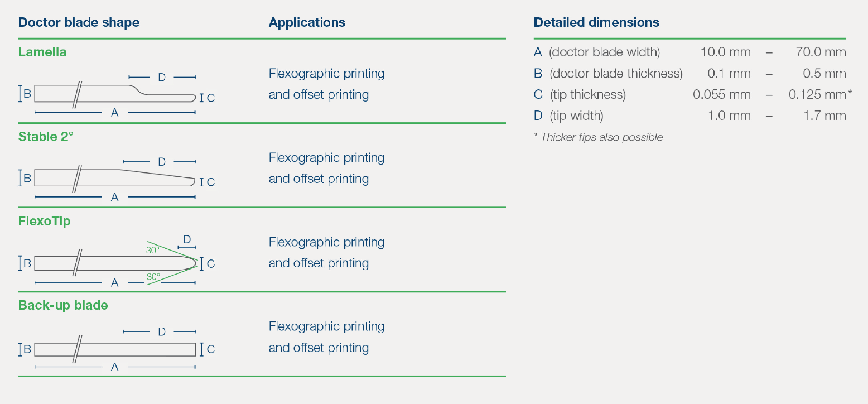The width and height of the screenshot is (868, 404).
Task: Select the Stable 2° blade diagram
Action: click(117, 179)
